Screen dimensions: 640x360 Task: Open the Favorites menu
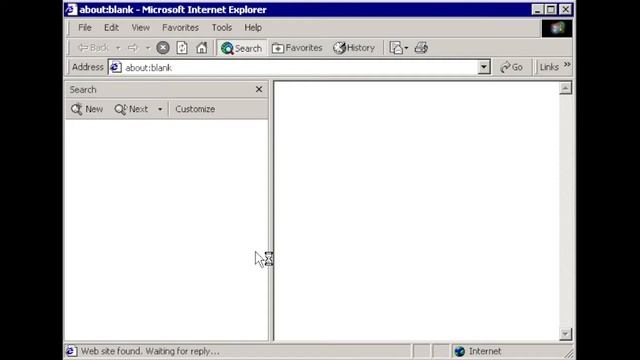pos(180,28)
